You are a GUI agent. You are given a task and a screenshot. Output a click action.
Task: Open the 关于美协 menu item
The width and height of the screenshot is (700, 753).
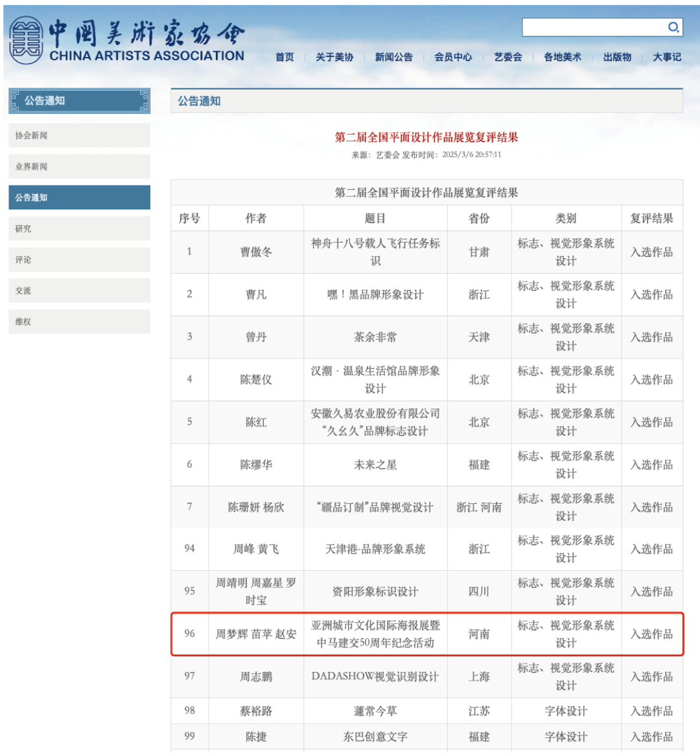(334, 57)
